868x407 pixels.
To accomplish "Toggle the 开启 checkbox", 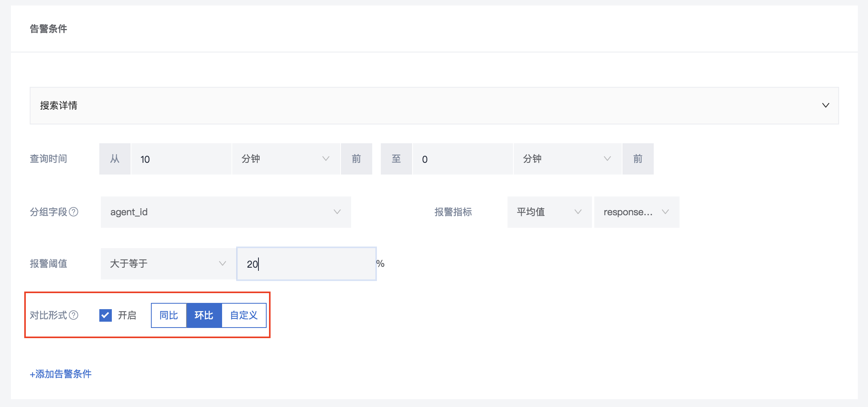I will click(x=106, y=315).
